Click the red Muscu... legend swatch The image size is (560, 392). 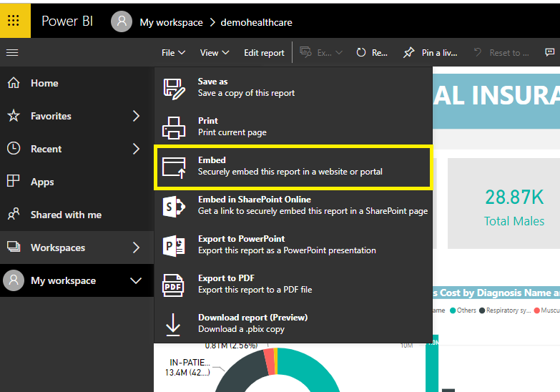click(537, 310)
